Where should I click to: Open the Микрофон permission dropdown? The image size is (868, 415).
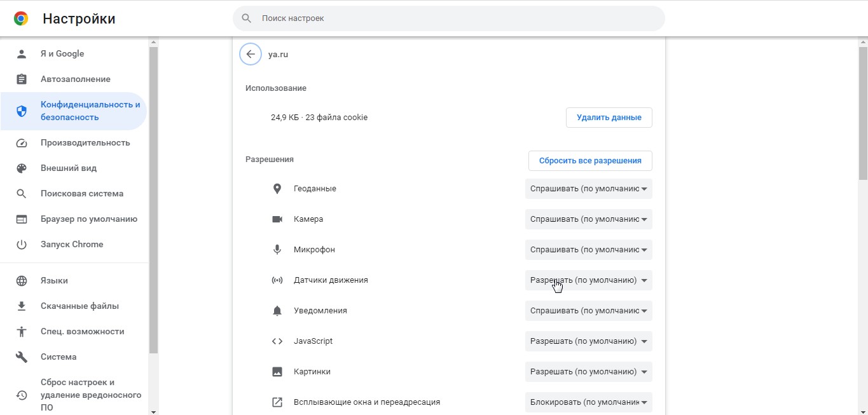[588, 249]
